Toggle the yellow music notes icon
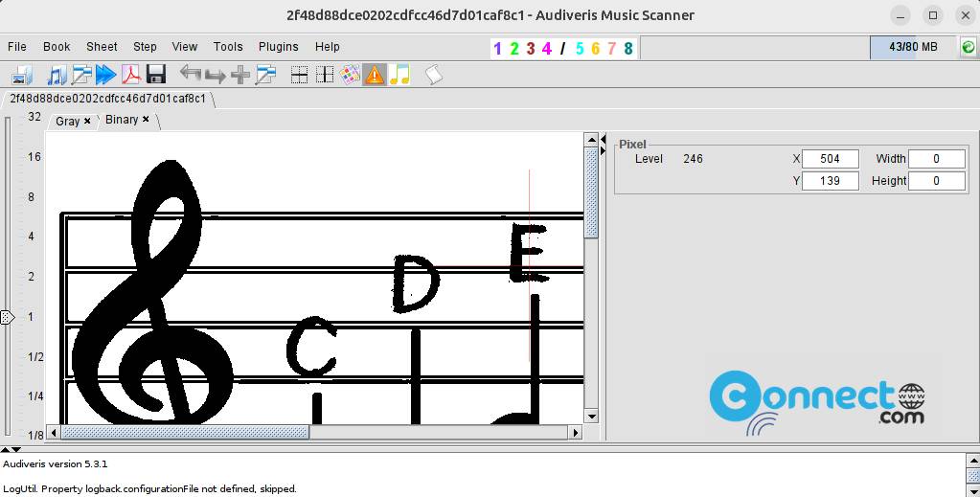The height and width of the screenshot is (497, 980). pyautogui.click(x=399, y=75)
